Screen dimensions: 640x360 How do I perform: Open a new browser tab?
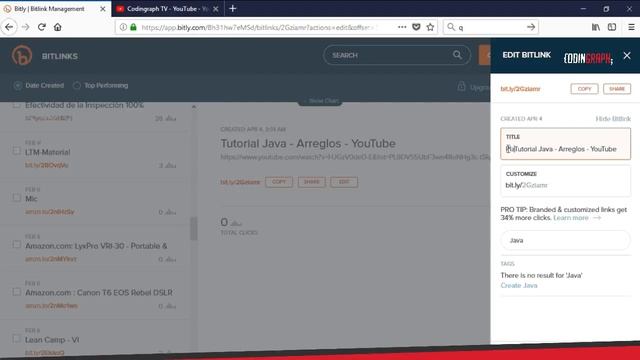tap(233, 8)
